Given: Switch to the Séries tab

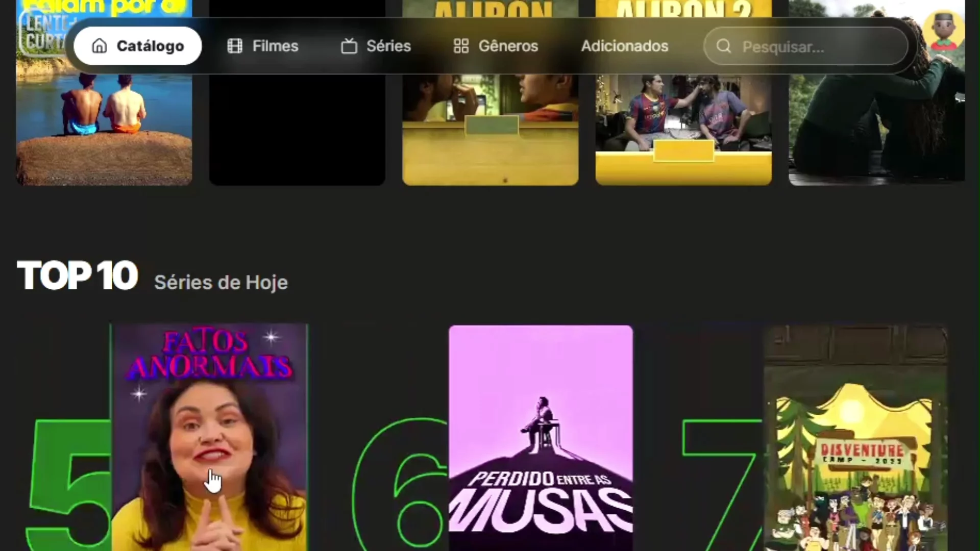Looking at the screenshot, I should pyautogui.click(x=376, y=46).
